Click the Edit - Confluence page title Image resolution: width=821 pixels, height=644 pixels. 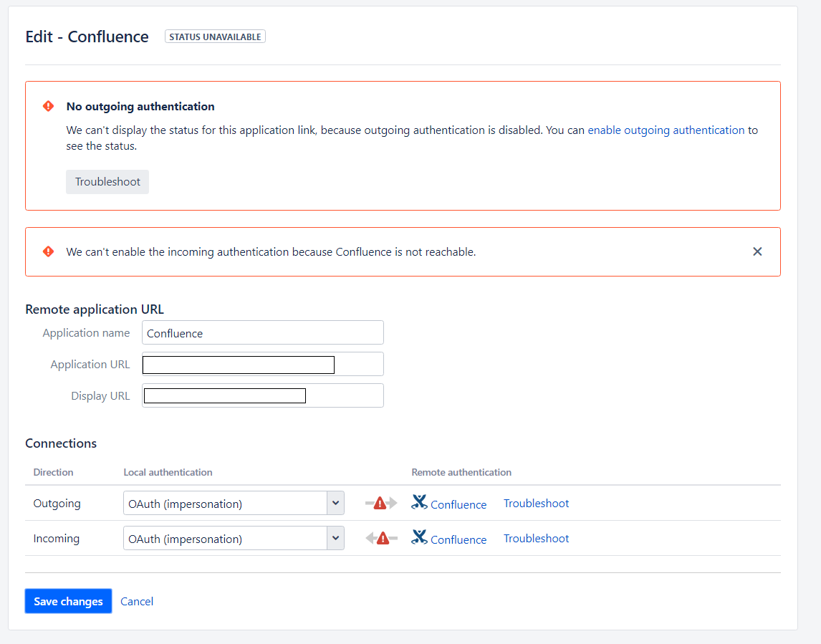tap(87, 37)
